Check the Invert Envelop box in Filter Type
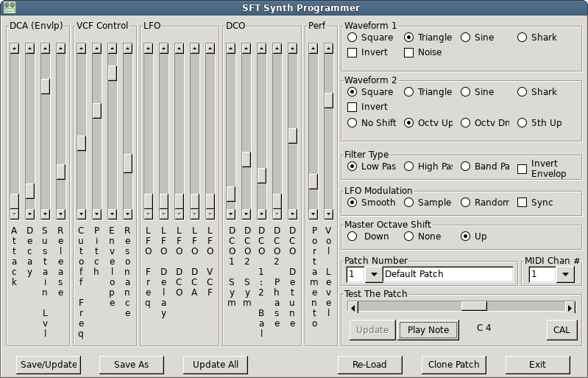 tap(522, 169)
